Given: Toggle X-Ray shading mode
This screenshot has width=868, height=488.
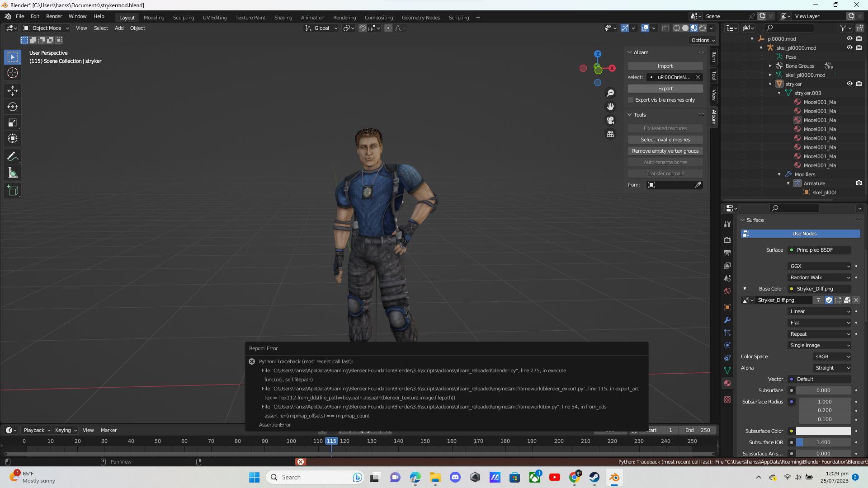Looking at the screenshot, I should [x=665, y=28].
